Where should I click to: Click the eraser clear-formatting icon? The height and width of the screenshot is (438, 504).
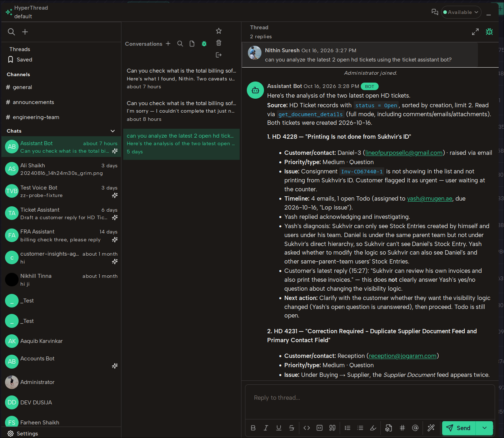tap(373, 428)
